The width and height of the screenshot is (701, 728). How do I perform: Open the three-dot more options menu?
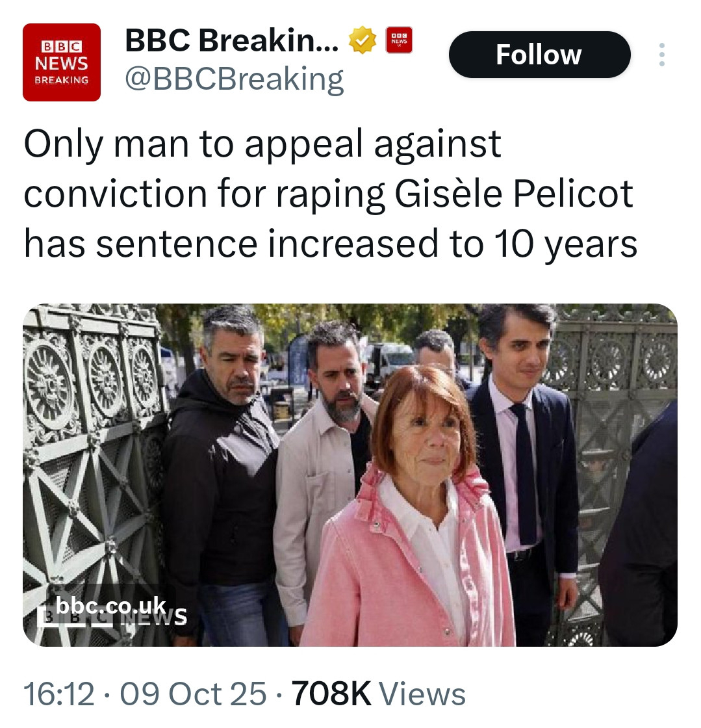click(662, 55)
